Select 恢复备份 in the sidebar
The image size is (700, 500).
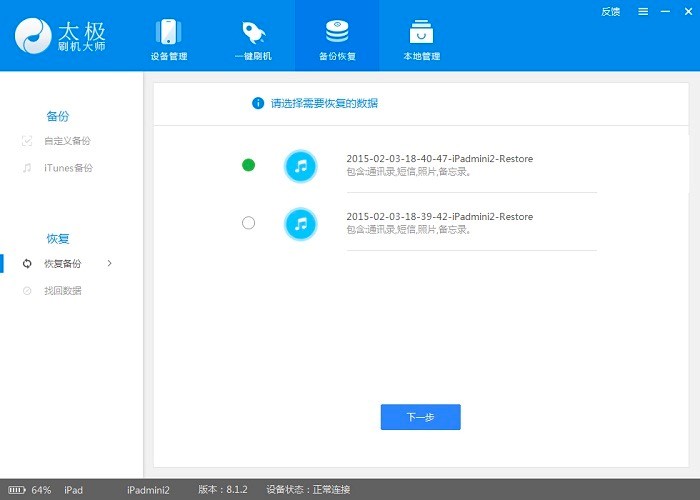[x=62, y=264]
